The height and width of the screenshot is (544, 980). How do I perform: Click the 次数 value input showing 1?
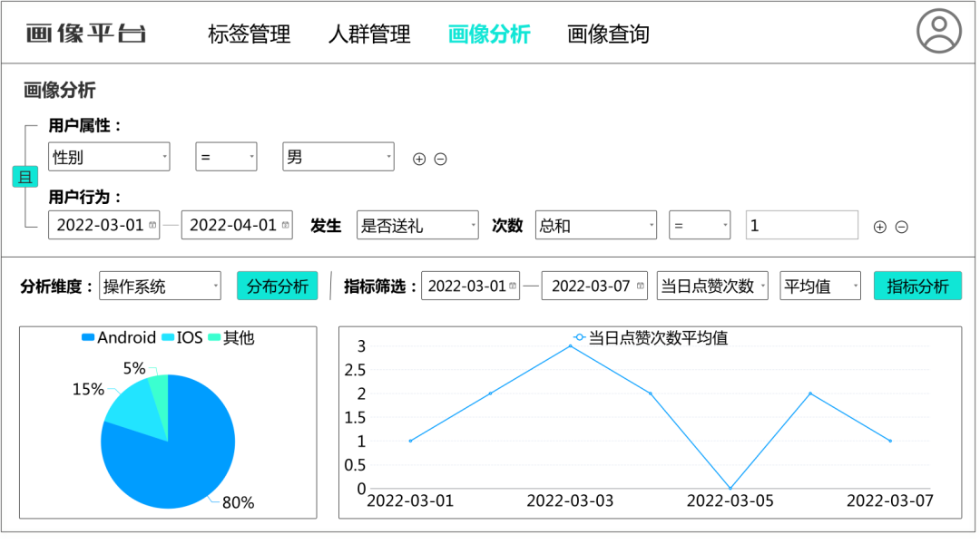pyautogui.click(x=801, y=225)
